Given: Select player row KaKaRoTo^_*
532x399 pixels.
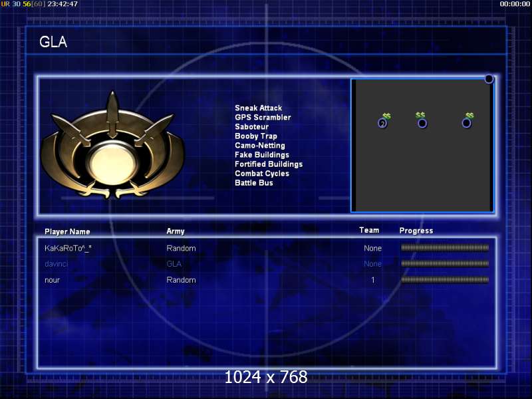Looking at the screenshot, I should [68, 248].
